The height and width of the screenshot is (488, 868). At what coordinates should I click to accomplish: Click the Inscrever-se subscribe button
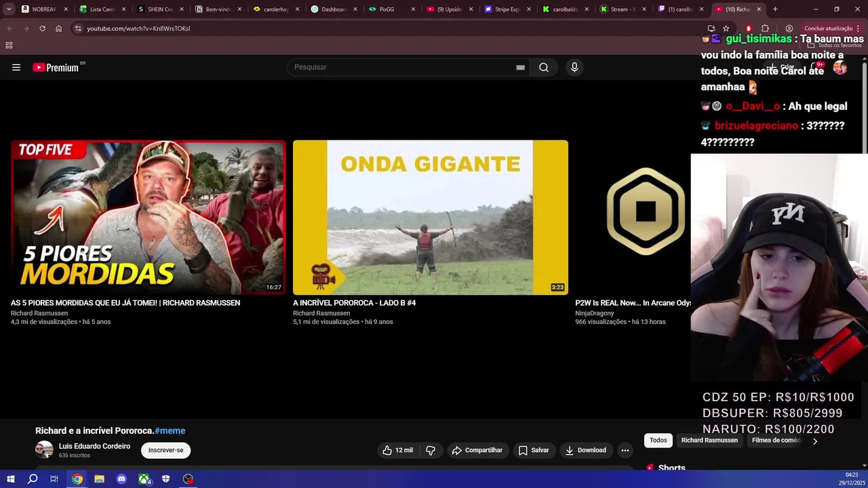[165, 450]
